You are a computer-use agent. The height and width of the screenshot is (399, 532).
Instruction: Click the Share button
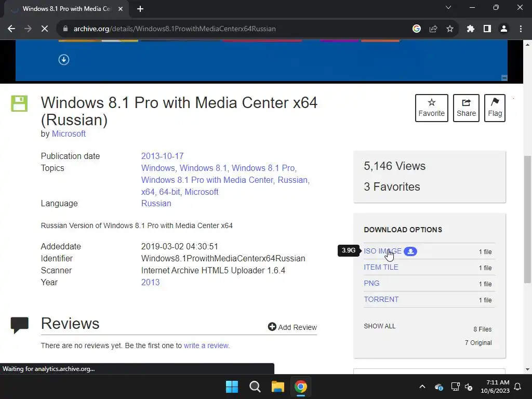pyautogui.click(x=466, y=108)
